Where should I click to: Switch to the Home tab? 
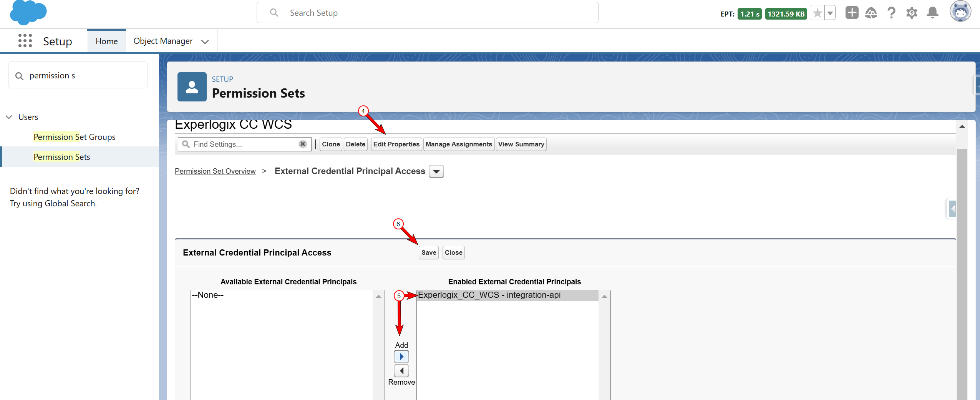(x=106, y=41)
